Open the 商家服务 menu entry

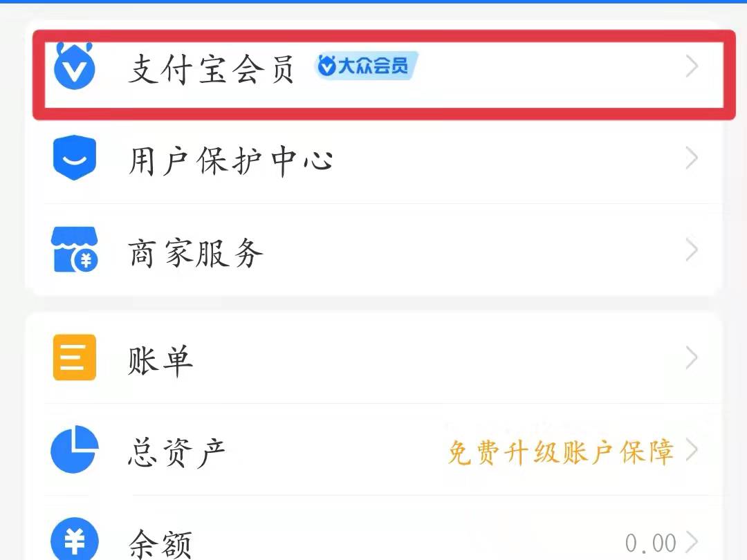[x=196, y=253]
